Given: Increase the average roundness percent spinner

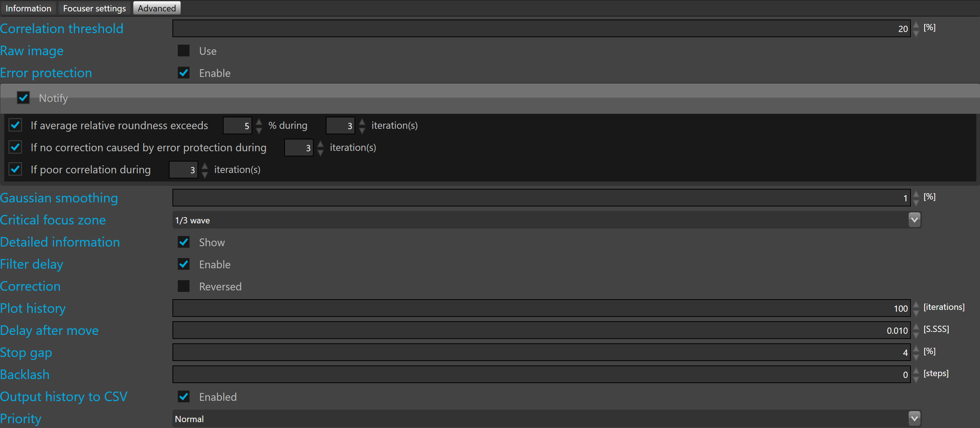Looking at the screenshot, I should (259, 122).
